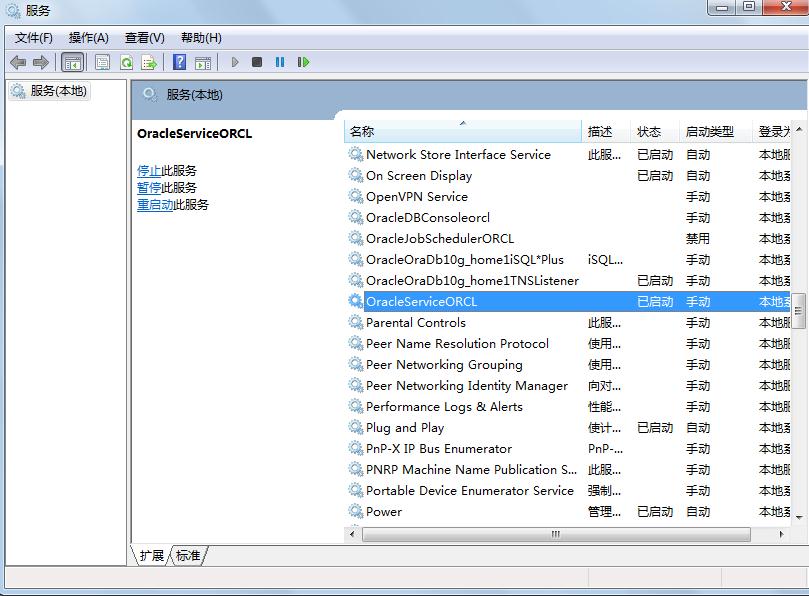Click 已启动 status of Plug and Play
Image resolution: width=809 pixels, height=596 pixels.
point(655,428)
